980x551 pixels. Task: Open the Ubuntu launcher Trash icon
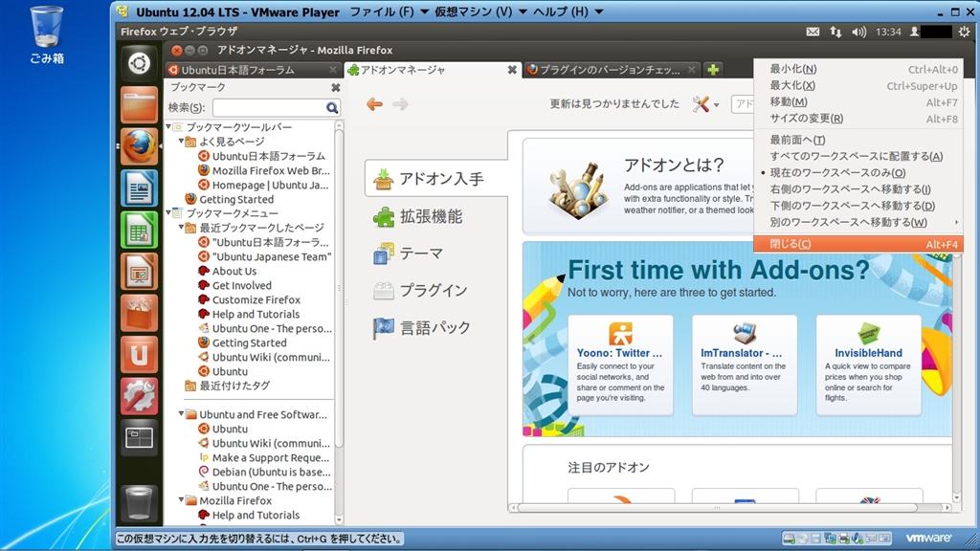coord(139,503)
